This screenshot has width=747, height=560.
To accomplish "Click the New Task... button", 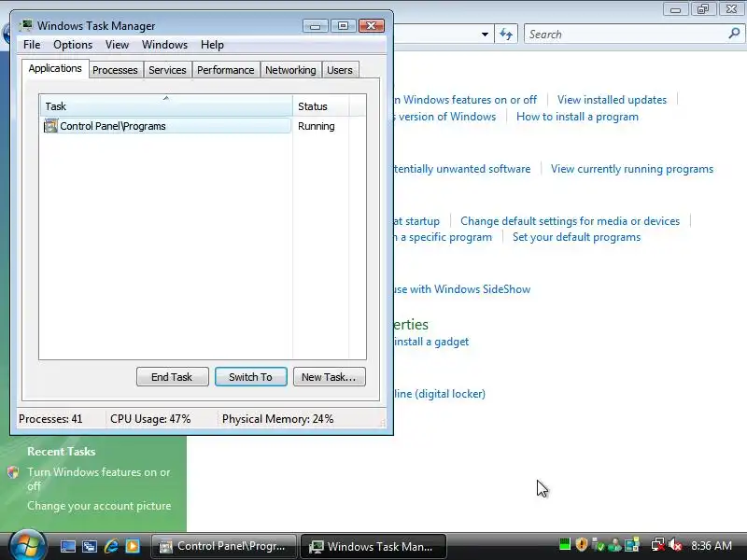I will pyautogui.click(x=330, y=377).
